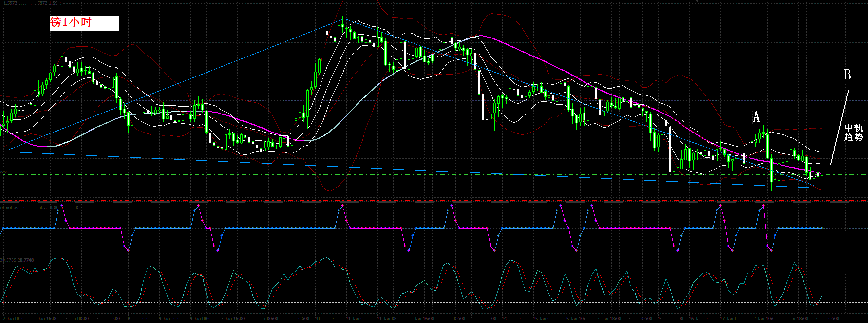Click the "17 Jan 18:00" time axis label
The width and height of the screenshot is (868, 324).
click(x=795, y=318)
